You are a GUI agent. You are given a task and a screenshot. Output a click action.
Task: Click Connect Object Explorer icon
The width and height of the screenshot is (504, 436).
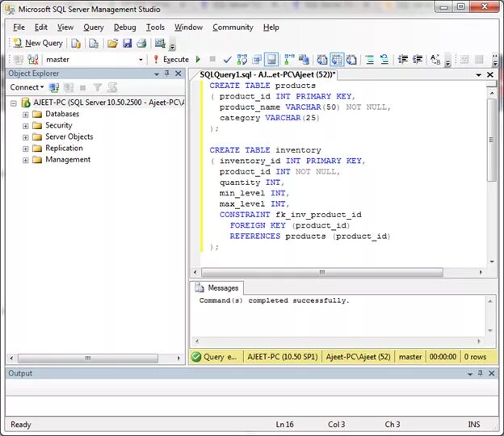(53, 87)
